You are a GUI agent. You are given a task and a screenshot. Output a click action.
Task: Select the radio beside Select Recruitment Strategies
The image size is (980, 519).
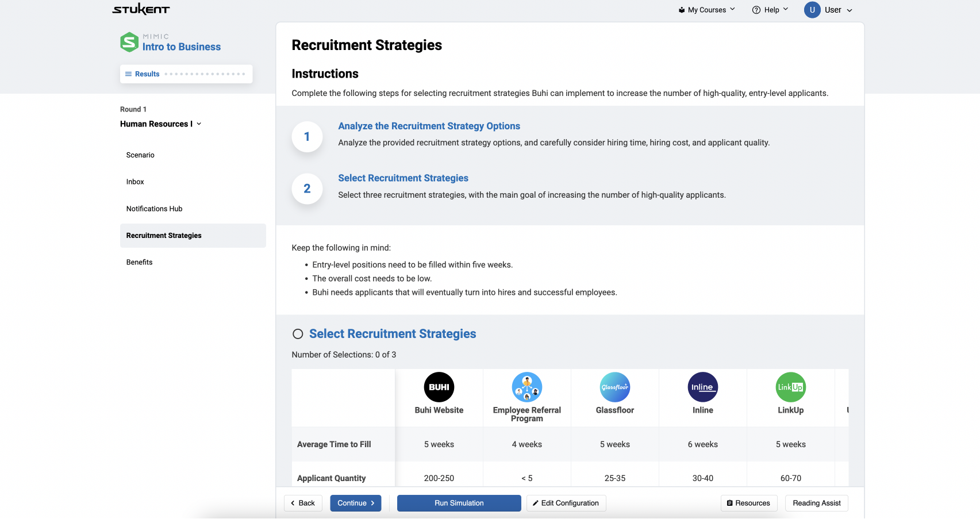[x=298, y=333]
